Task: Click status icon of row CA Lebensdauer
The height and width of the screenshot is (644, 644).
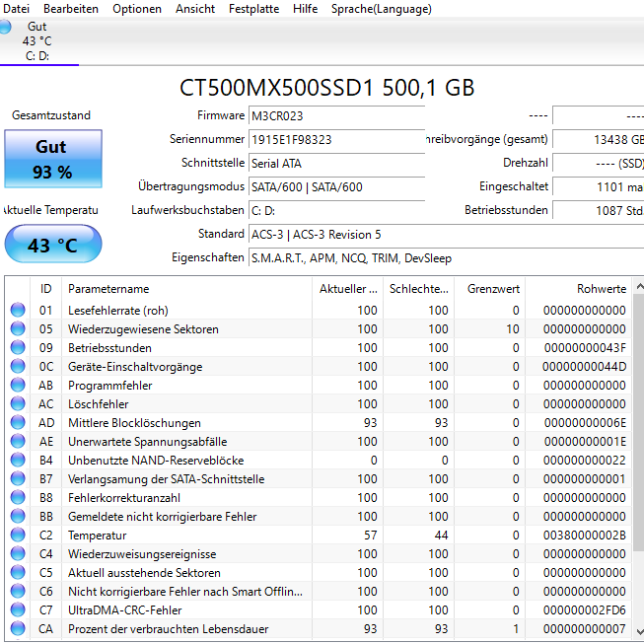Action: point(18,629)
